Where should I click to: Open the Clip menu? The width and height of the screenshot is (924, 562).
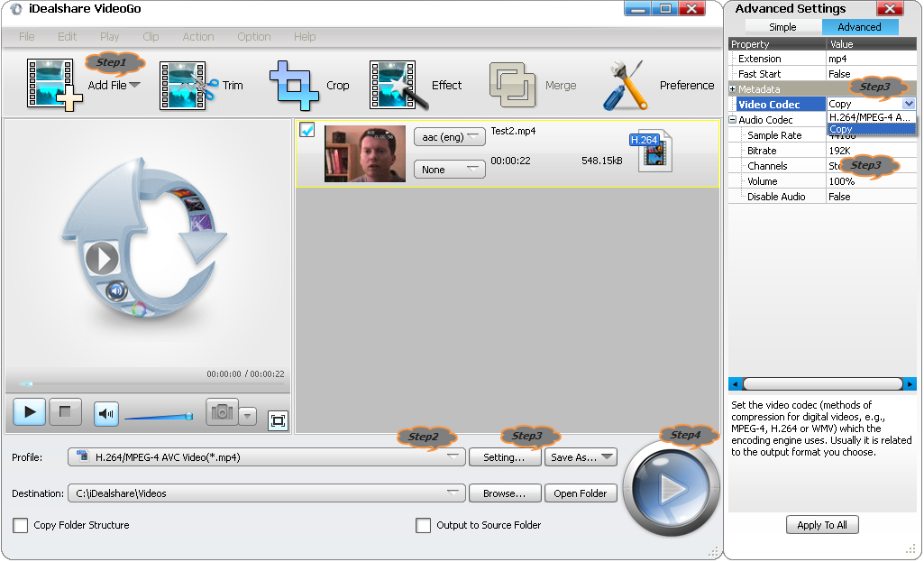(x=151, y=37)
